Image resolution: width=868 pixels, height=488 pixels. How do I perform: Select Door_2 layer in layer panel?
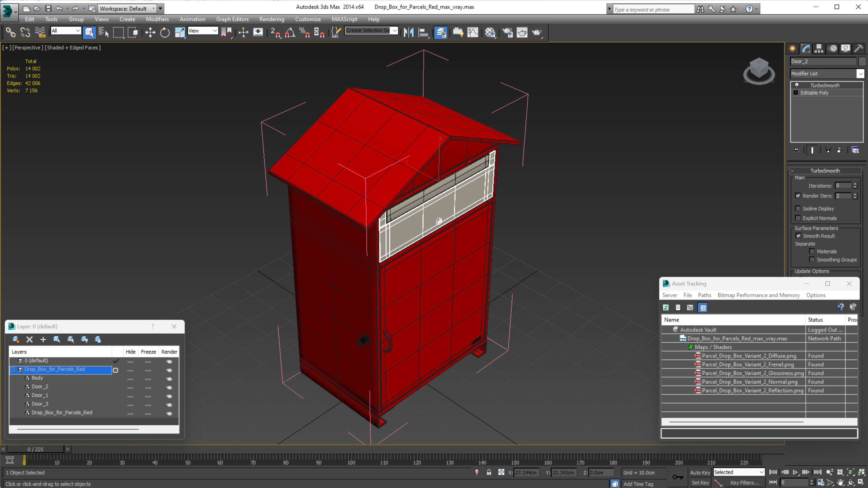39,386
